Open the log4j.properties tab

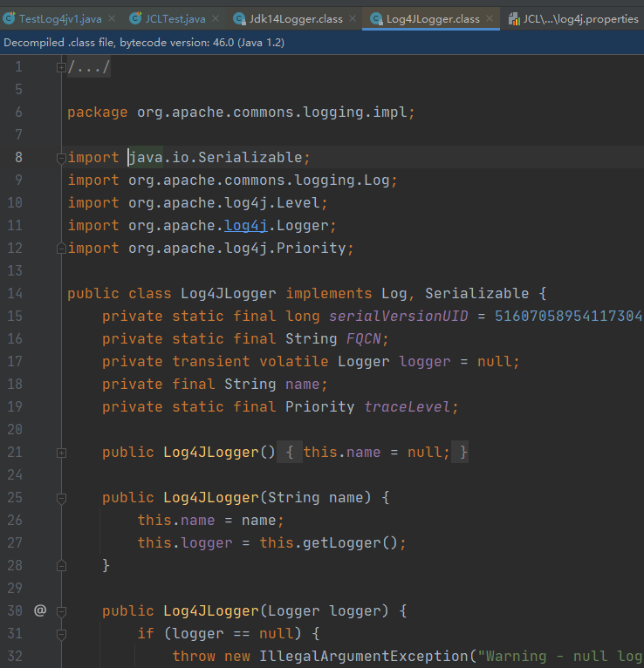580,19
